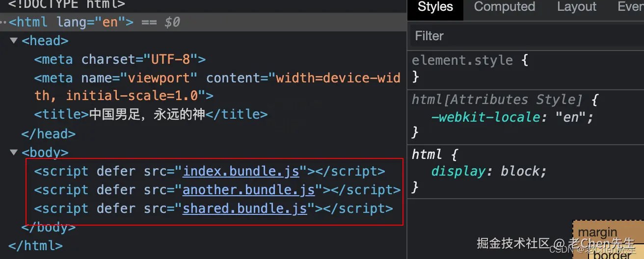The image size is (644, 259).
Task: Focus the Filter styles input field
Action: pos(527,36)
